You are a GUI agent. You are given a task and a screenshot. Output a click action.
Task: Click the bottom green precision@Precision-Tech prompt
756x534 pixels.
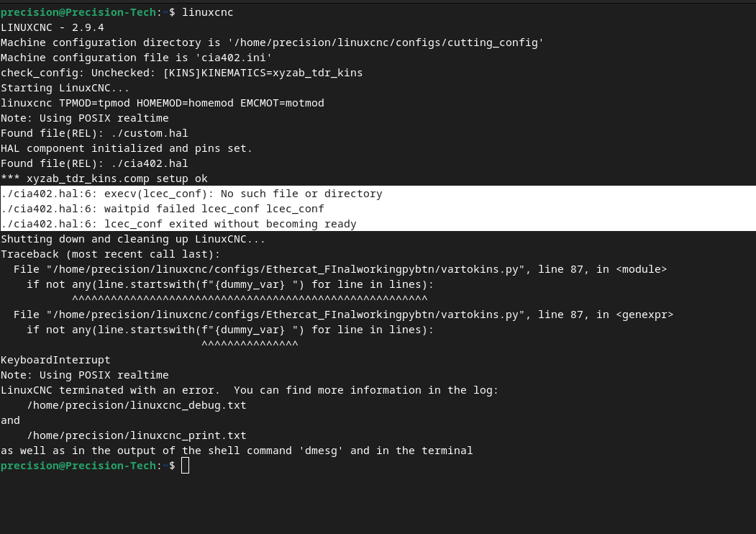(x=78, y=466)
